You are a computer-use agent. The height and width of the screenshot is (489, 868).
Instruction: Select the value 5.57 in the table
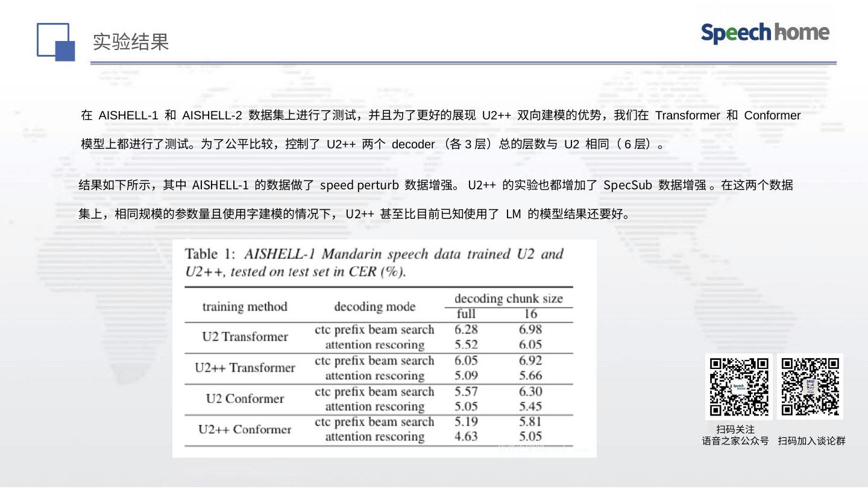pyautogui.click(x=466, y=391)
